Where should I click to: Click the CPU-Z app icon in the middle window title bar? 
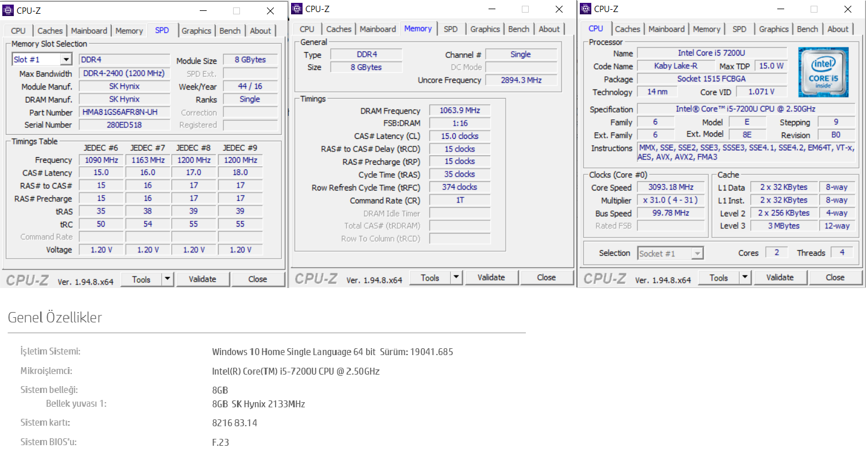pos(297,9)
